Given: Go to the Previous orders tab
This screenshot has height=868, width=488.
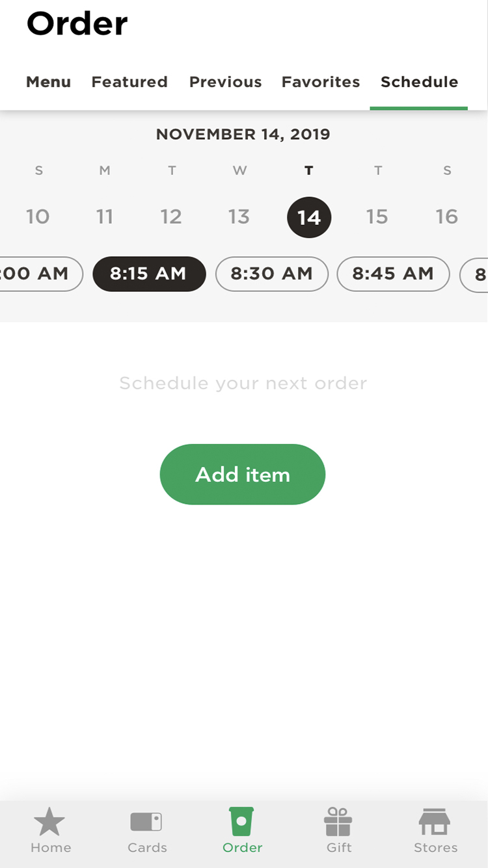Looking at the screenshot, I should pyautogui.click(x=225, y=82).
